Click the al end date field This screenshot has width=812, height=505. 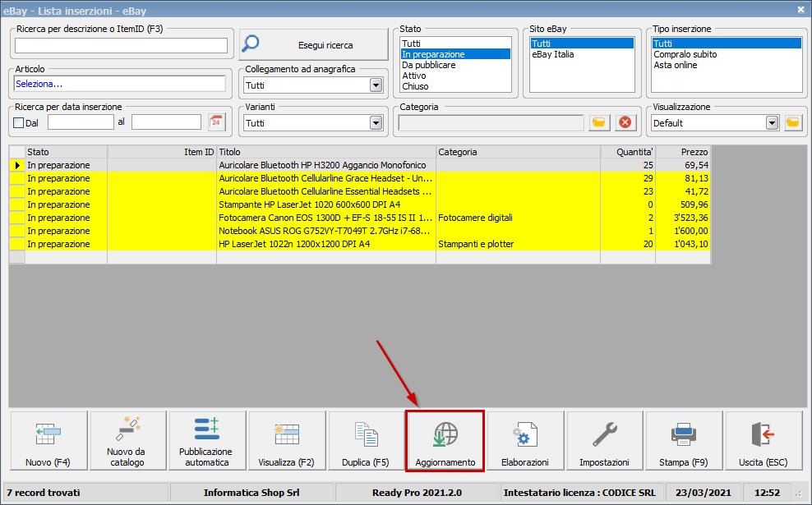tap(166, 122)
